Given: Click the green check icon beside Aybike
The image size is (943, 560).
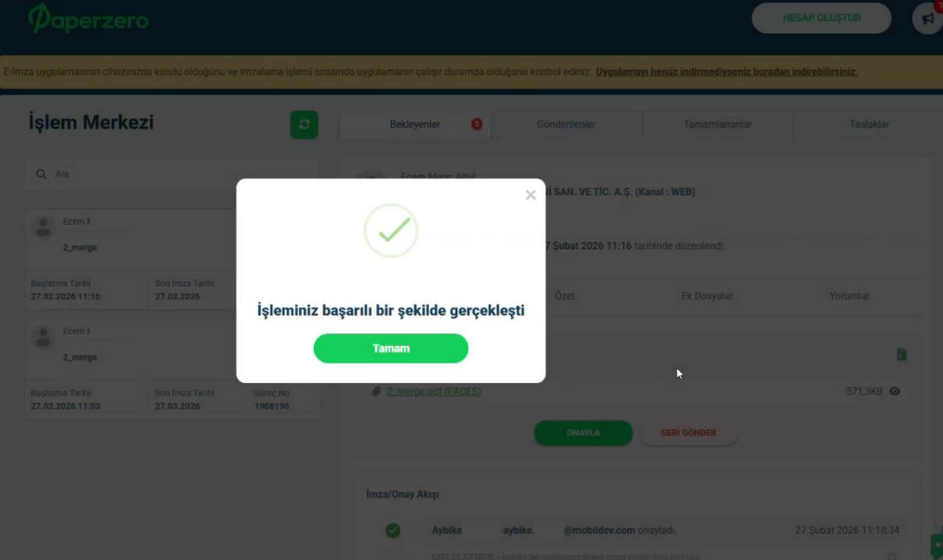Looking at the screenshot, I should pos(393,530).
